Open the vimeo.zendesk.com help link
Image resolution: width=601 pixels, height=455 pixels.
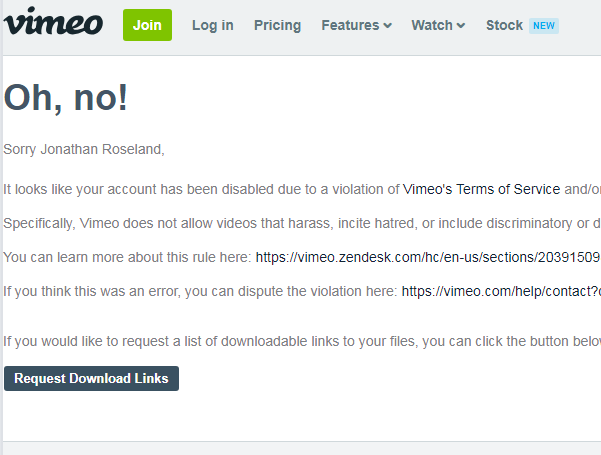click(x=428, y=257)
